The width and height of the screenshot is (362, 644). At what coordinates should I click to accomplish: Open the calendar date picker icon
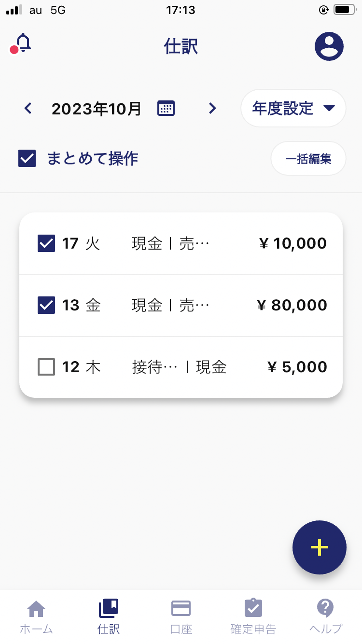[166, 109]
